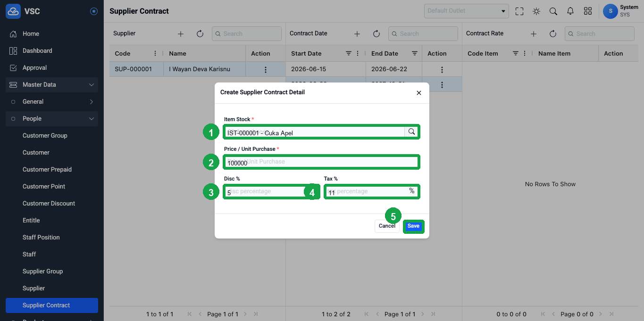Go to Customer page
The height and width of the screenshot is (321, 644).
(52, 153)
